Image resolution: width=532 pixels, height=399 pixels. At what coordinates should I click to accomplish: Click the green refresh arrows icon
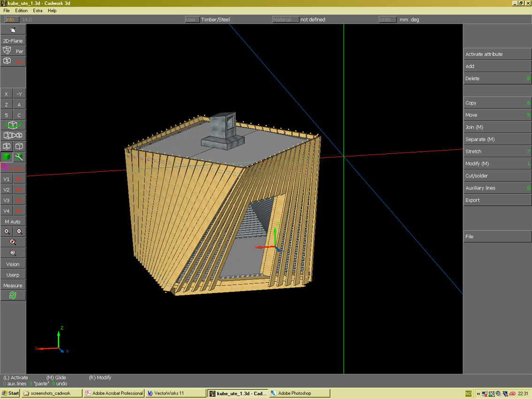[13, 295]
